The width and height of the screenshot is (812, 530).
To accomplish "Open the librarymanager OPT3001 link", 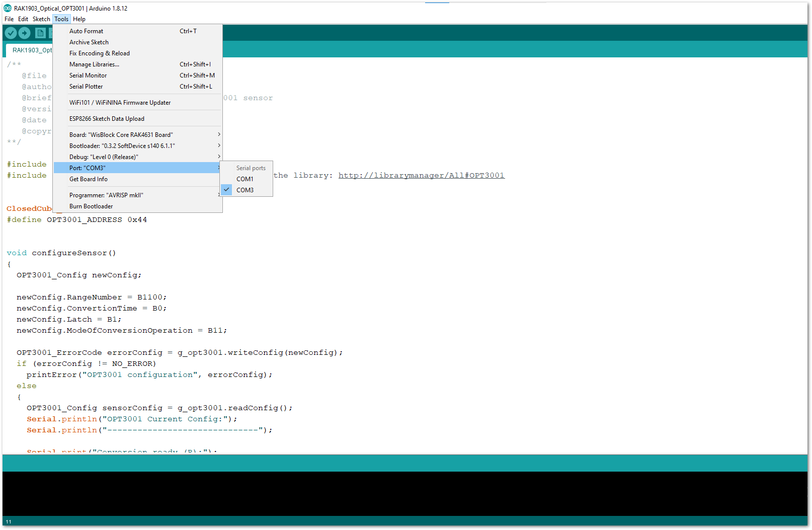I will point(421,176).
